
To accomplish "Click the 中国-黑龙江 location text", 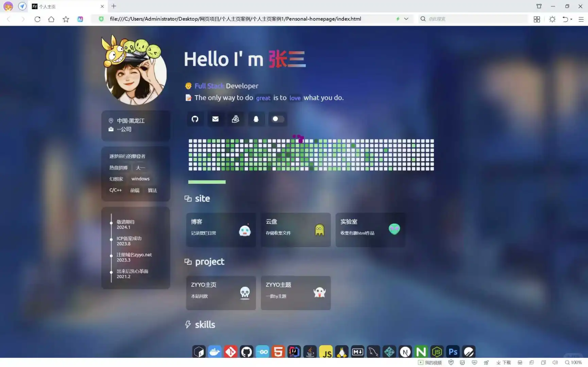I will pos(131,121).
